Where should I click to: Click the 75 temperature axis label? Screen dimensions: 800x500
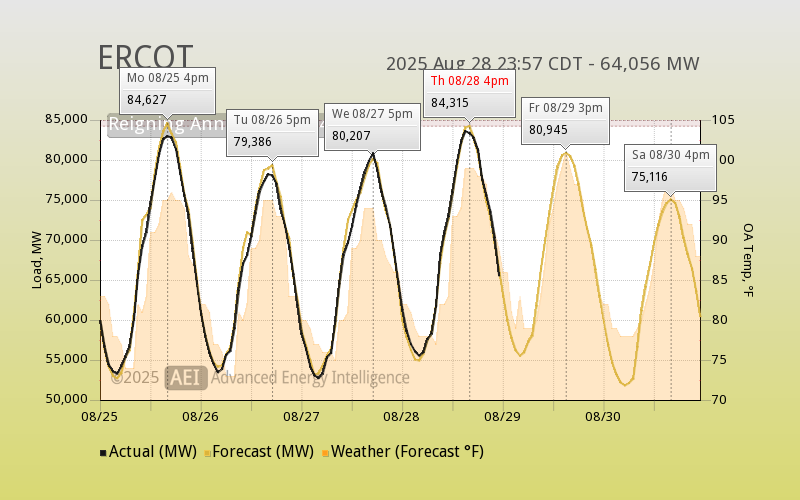(x=720, y=360)
